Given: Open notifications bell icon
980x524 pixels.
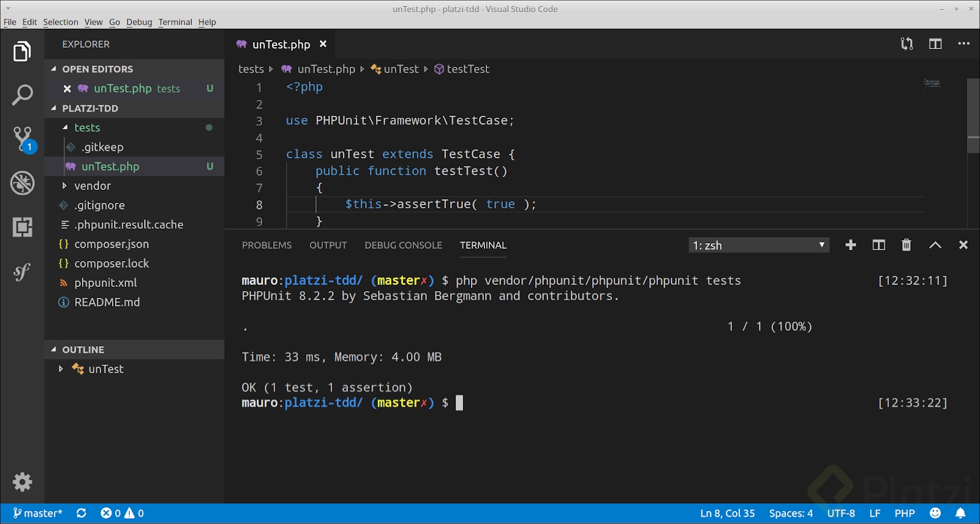Looking at the screenshot, I should pos(960,514).
